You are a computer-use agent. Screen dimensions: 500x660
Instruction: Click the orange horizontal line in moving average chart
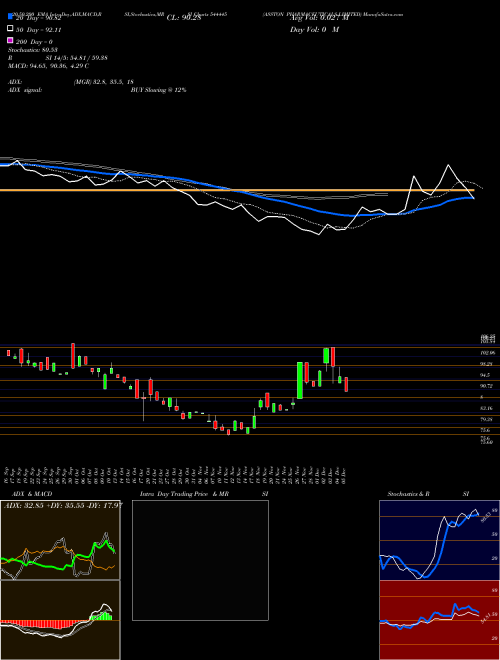236,190
